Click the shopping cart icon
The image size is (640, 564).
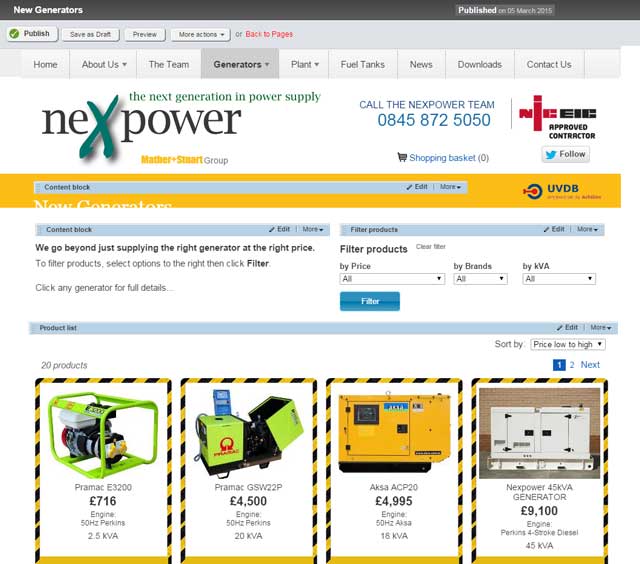(x=402, y=157)
